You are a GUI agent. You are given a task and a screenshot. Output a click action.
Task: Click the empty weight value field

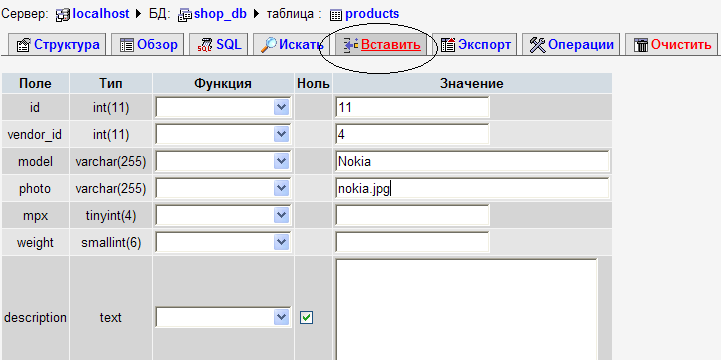(412, 242)
